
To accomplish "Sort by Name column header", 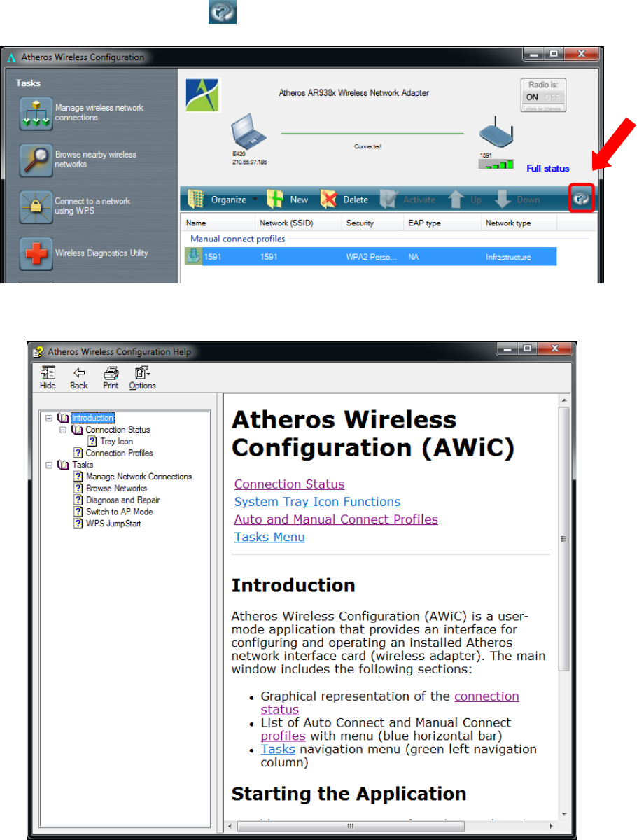I will pos(218,223).
